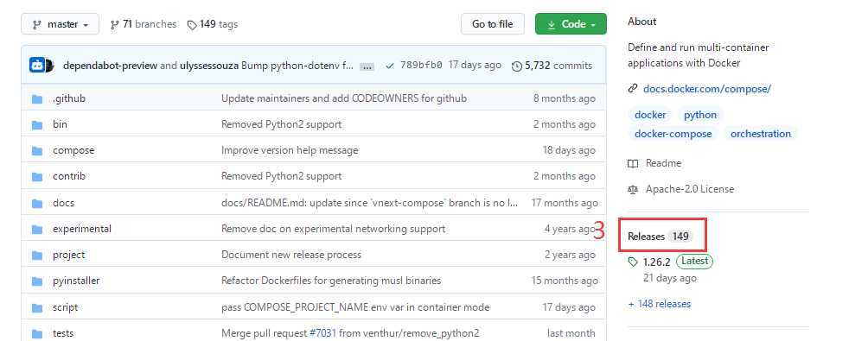Viewport: 868px width, 341px height.
Task: Open the Releases 149 heading
Action: pos(661,237)
